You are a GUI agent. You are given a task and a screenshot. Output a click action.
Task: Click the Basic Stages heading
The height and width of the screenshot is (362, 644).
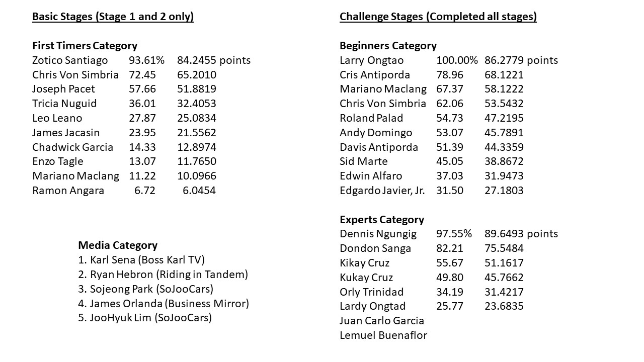click(113, 17)
